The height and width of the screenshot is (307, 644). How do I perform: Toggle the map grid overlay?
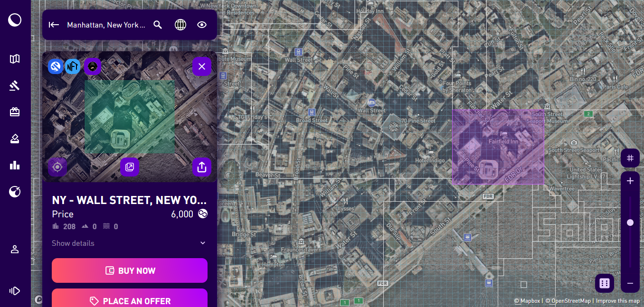point(630,158)
